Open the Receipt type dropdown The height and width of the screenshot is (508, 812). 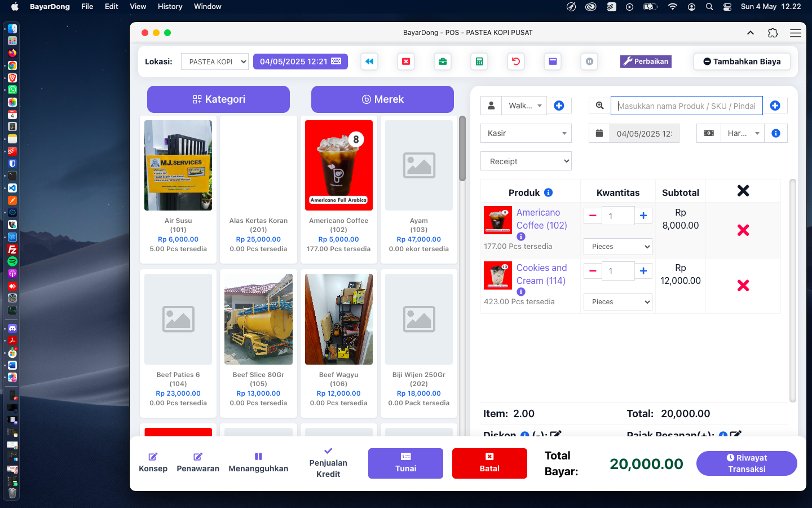[526, 161]
